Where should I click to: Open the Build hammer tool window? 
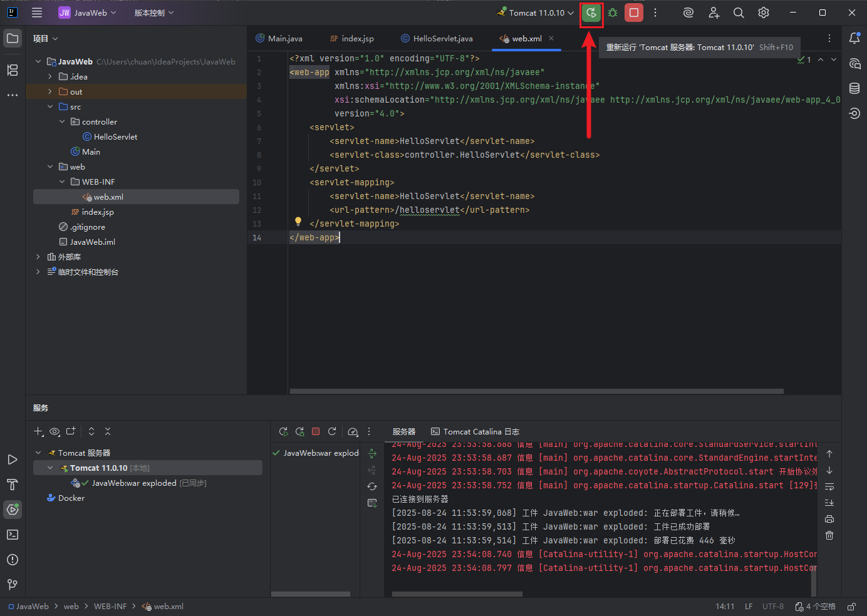(x=13, y=485)
